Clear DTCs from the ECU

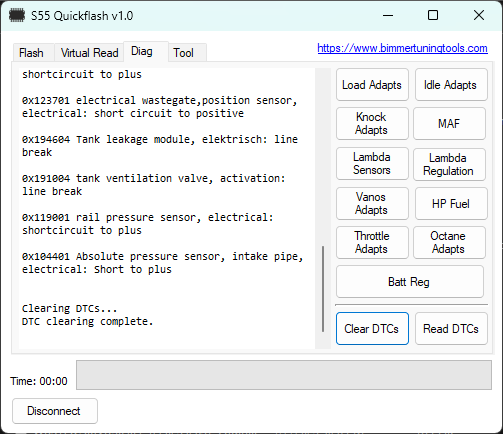[372, 328]
